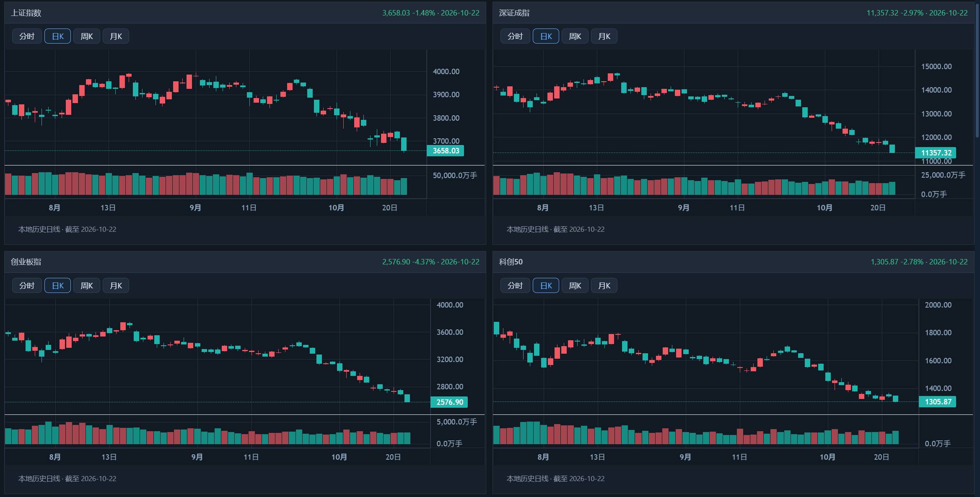The image size is (980, 497).
Task: Click the 3658.03 current price label
Action: [446, 151]
